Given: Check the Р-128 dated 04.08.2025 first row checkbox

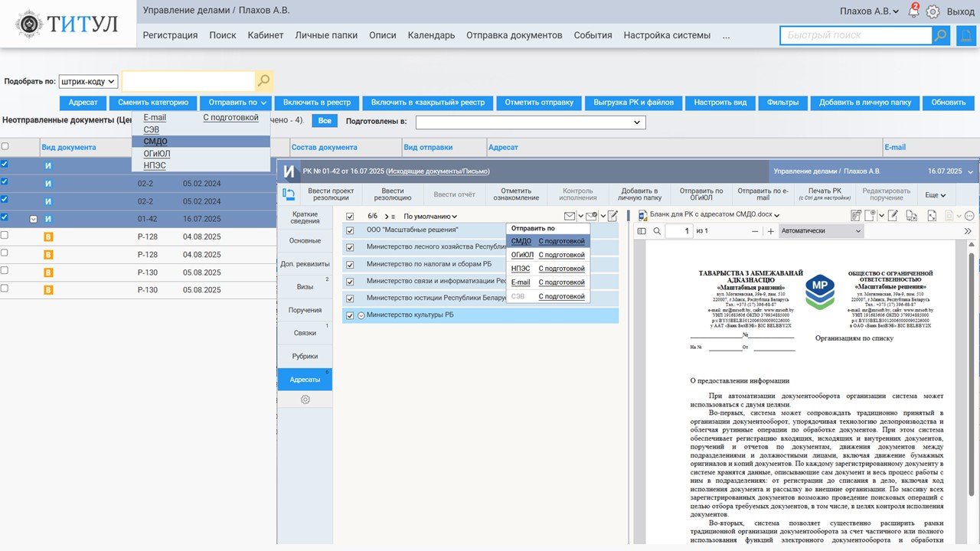Looking at the screenshot, I should click(5, 236).
